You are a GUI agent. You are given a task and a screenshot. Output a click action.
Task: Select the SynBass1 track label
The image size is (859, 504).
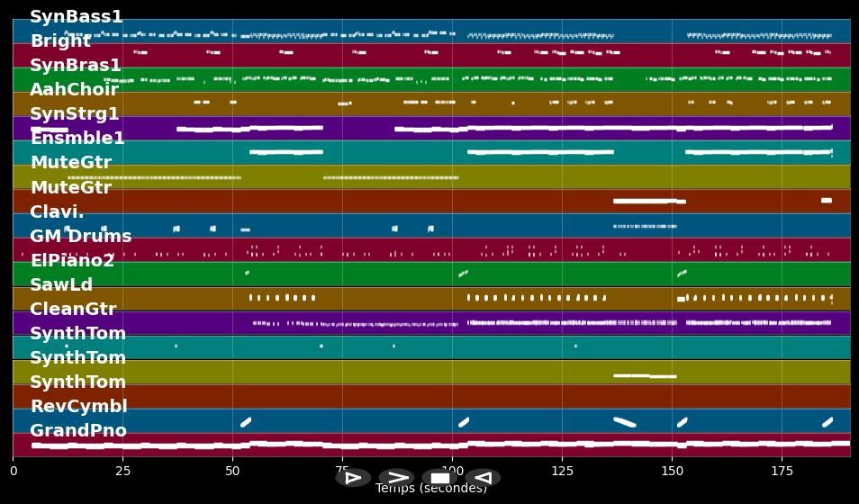click(77, 17)
